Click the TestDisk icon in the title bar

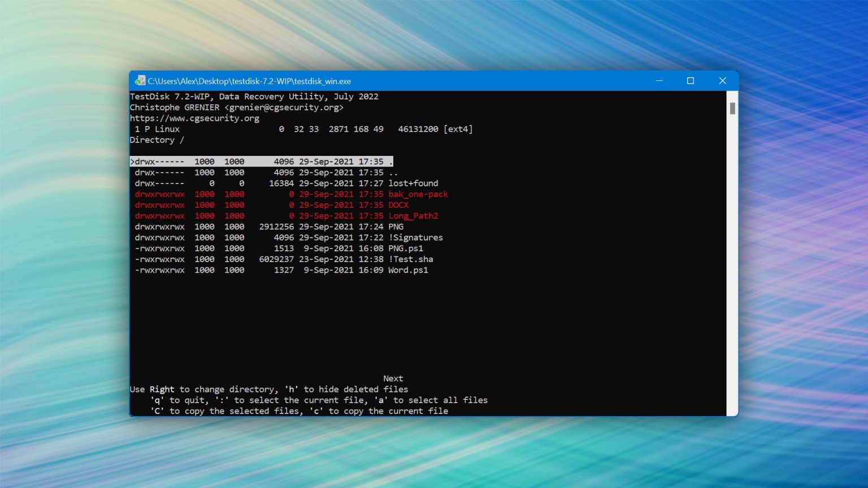click(x=140, y=81)
